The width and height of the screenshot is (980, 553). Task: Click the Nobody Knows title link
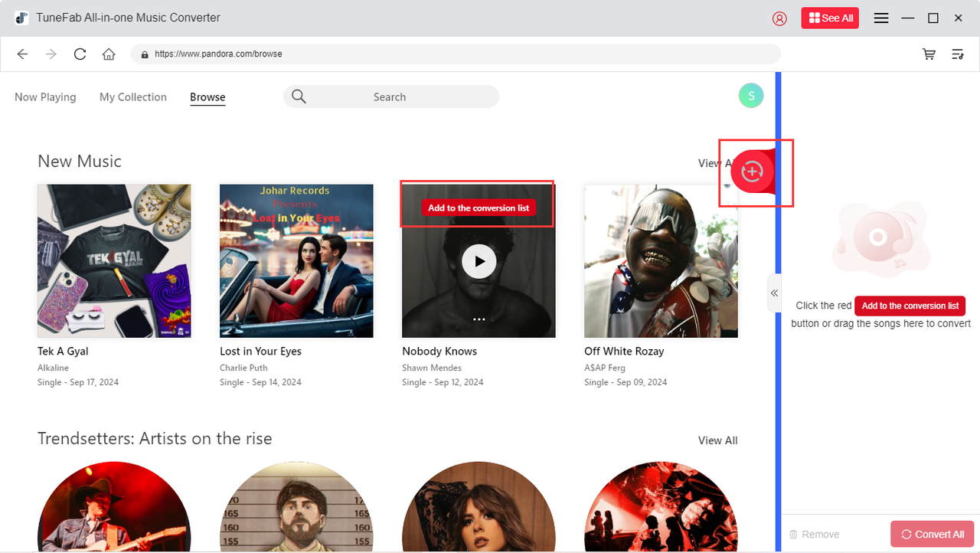tap(439, 352)
